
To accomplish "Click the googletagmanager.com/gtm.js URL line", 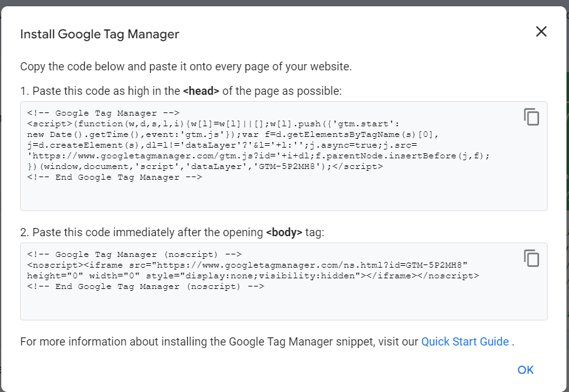I will [x=258, y=156].
